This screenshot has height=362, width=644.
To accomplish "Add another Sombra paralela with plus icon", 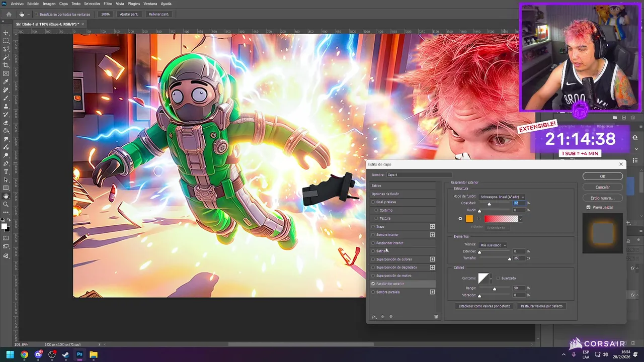I will coord(432,292).
